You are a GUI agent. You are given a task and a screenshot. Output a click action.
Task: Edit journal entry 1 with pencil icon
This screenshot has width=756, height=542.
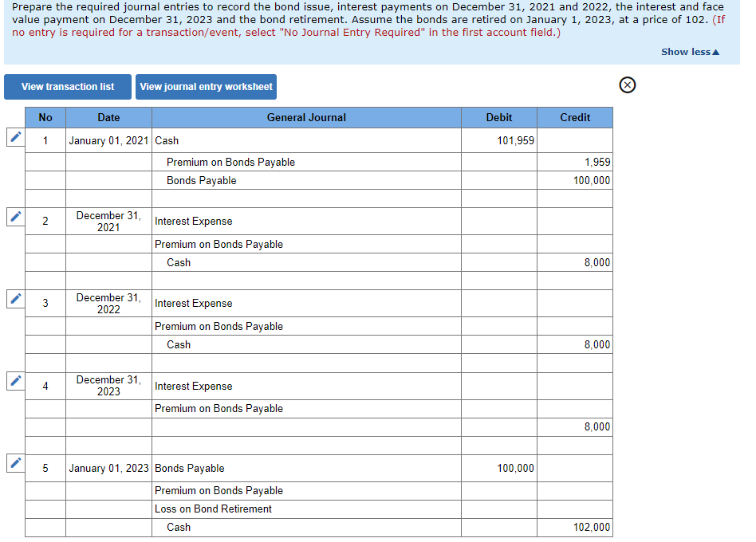[15, 137]
